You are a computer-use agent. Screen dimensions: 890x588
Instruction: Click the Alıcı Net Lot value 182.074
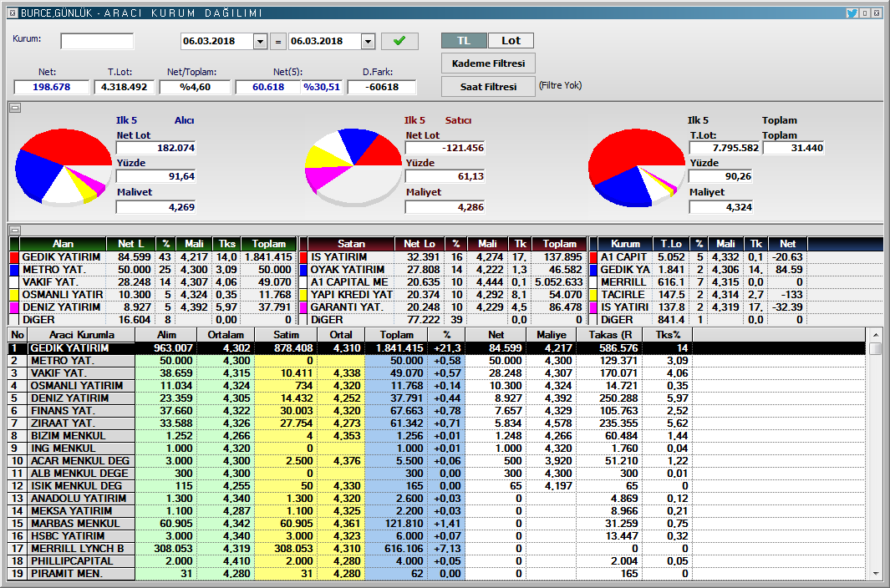point(156,148)
